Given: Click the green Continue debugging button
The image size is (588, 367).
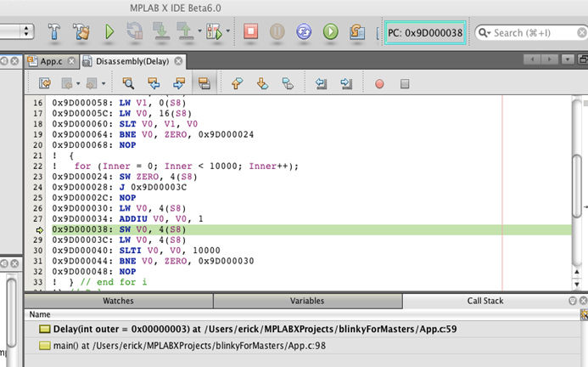Looking at the screenshot, I should tap(331, 32).
